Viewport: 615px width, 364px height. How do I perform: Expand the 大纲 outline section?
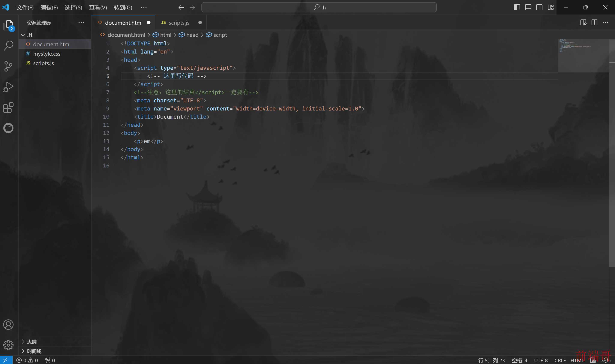(55, 342)
